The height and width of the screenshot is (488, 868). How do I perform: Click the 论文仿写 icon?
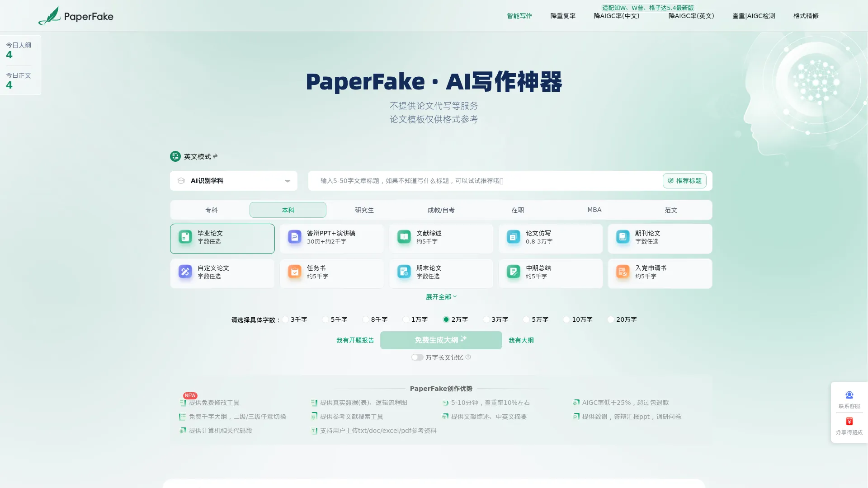[513, 237]
